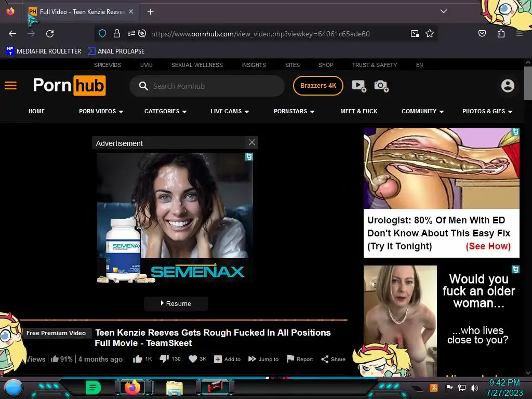
Task: Open the Firefox application menu
Action: tap(519, 33)
